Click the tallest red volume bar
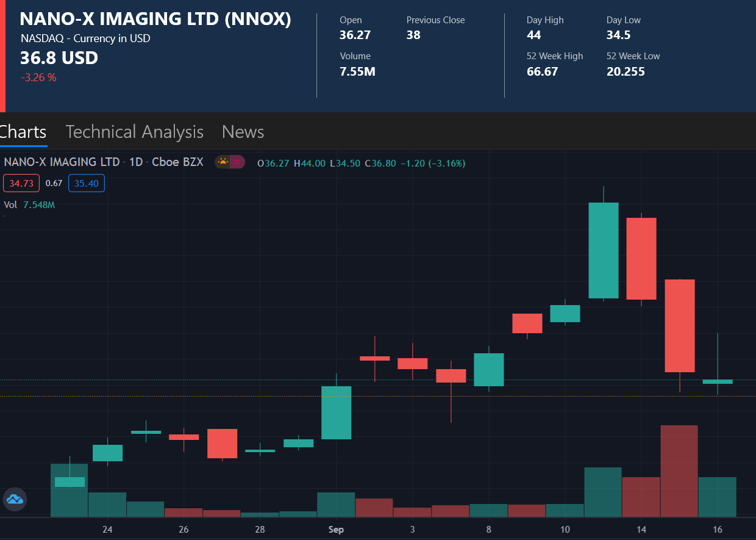 coord(679,470)
